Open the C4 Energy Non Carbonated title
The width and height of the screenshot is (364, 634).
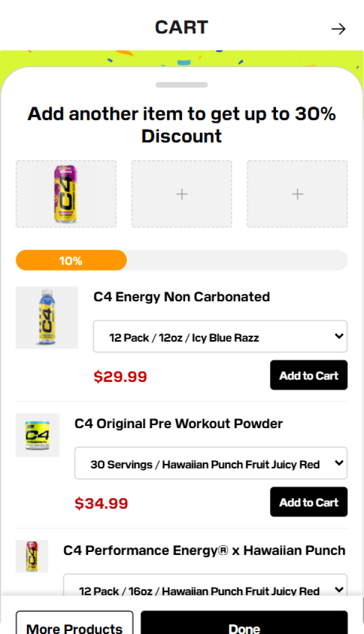coord(182,297)
